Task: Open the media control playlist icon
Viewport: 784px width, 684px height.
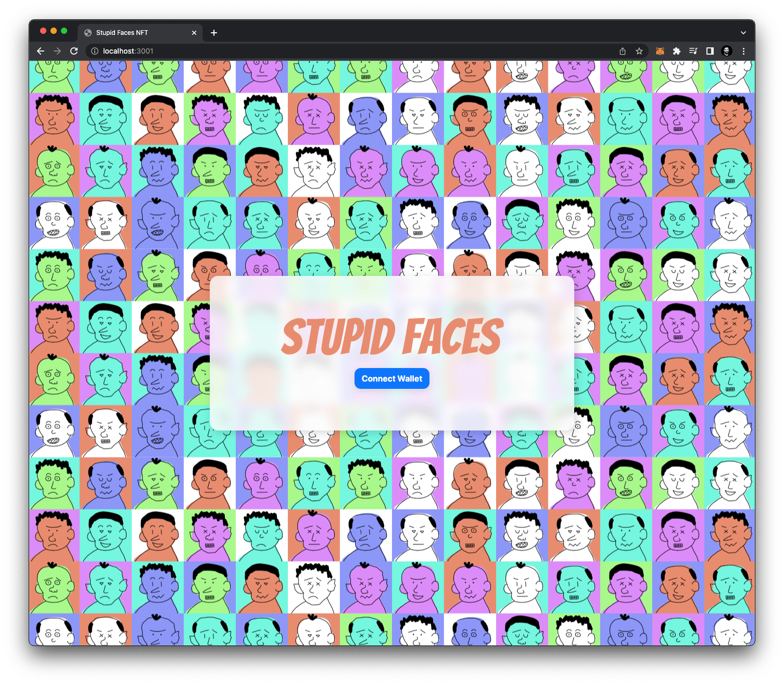Action: click(693, 51)
